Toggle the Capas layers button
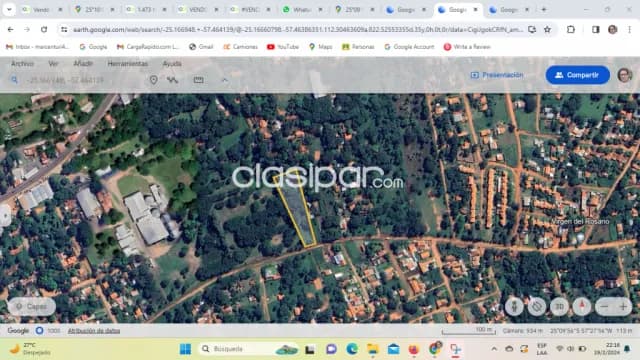 (32, 307)
